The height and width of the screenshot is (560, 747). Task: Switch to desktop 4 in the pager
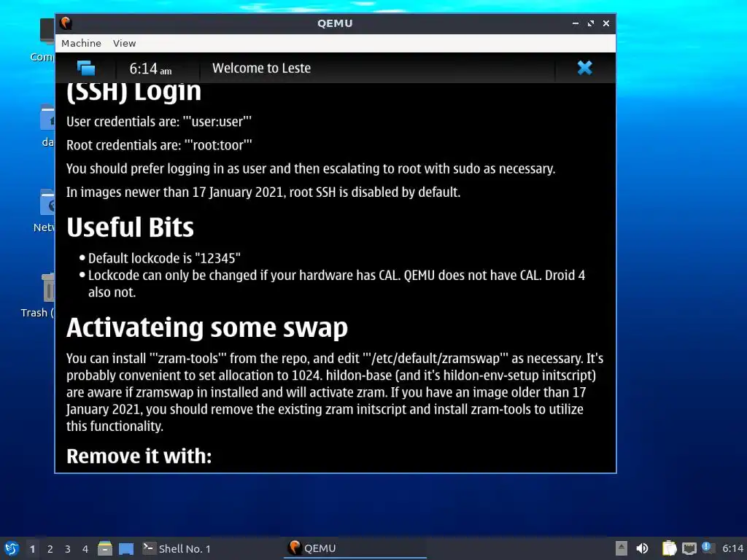point(85,549)
